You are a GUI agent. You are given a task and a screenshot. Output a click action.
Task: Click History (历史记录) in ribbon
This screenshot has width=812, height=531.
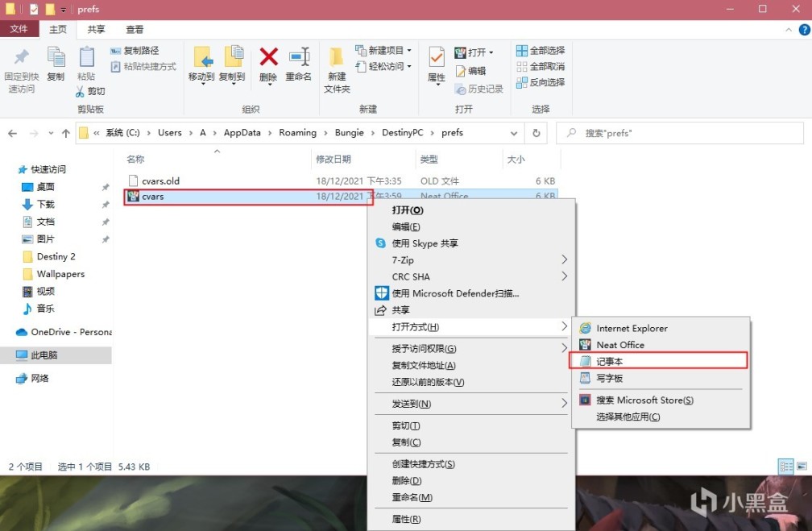(478, 89)
